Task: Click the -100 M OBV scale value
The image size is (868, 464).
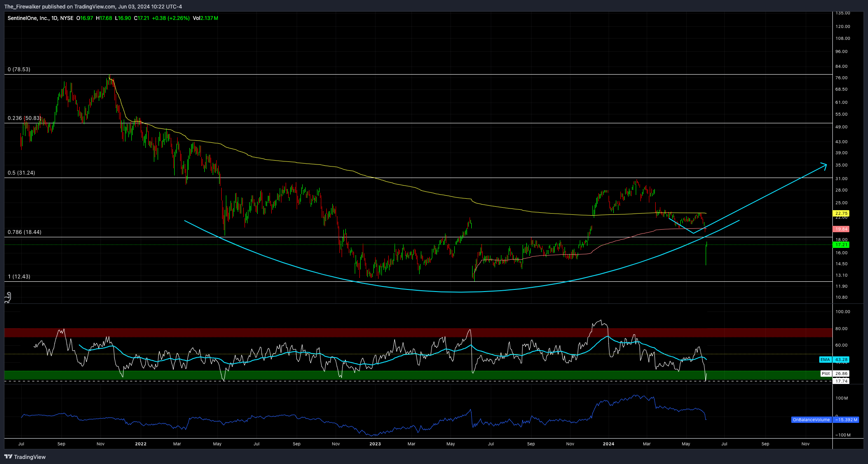Action: pos(843,435)
